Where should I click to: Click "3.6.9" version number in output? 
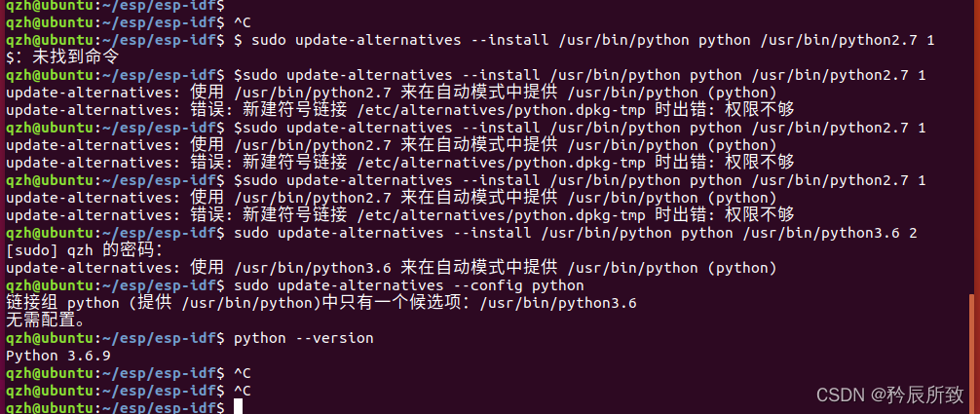(x=89, y=355)
